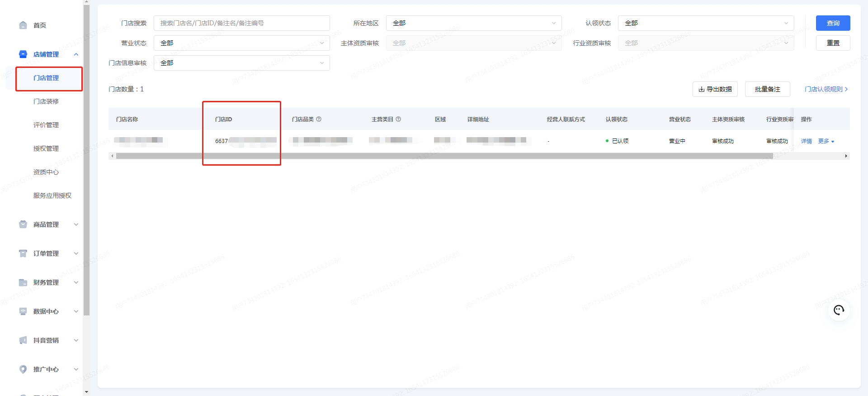This screenshot has width=868, height=396.
Task: Click the 财务管理 folder icon
Action: click(23, 282)
